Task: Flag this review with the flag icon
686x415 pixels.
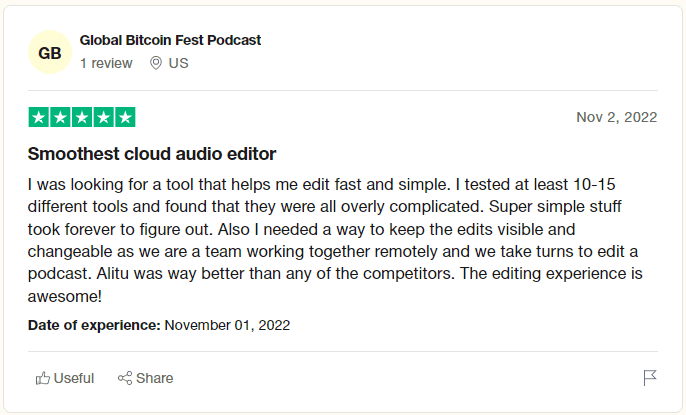Action: point(650,377)
